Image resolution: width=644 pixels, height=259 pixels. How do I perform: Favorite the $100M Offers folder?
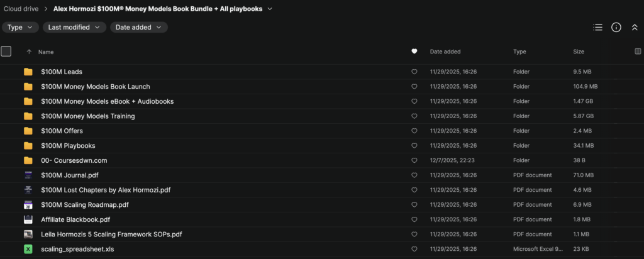pos(414,131)
